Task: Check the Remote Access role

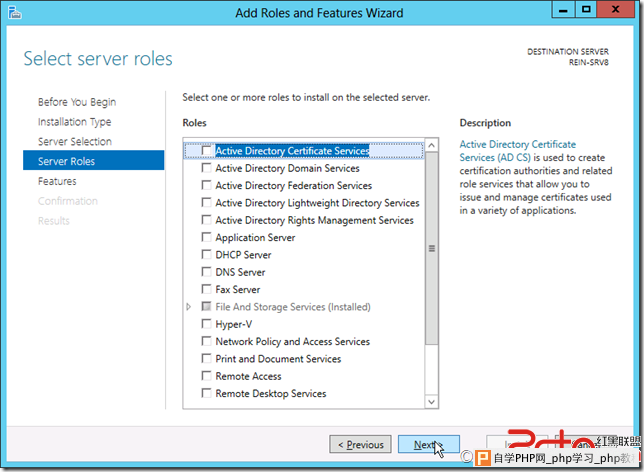Action: (207, 376)
